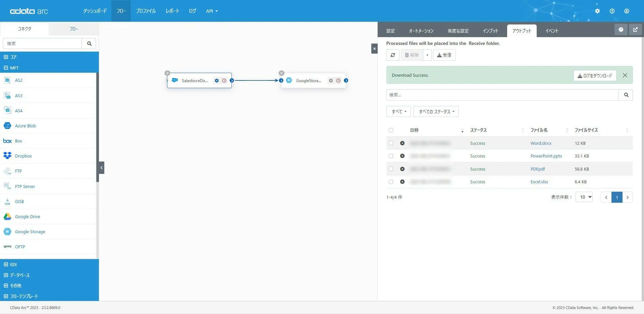
Task: Check the Word.docx row checkbox
Action: click(x=391, y=143)
